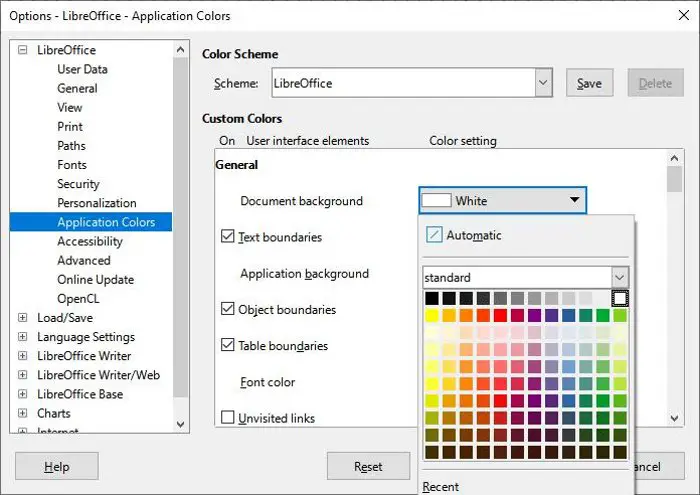The image size is (700, 495).
Task: Click the custom colors list scroll-up arrow
Action: (x=675, y=158)
